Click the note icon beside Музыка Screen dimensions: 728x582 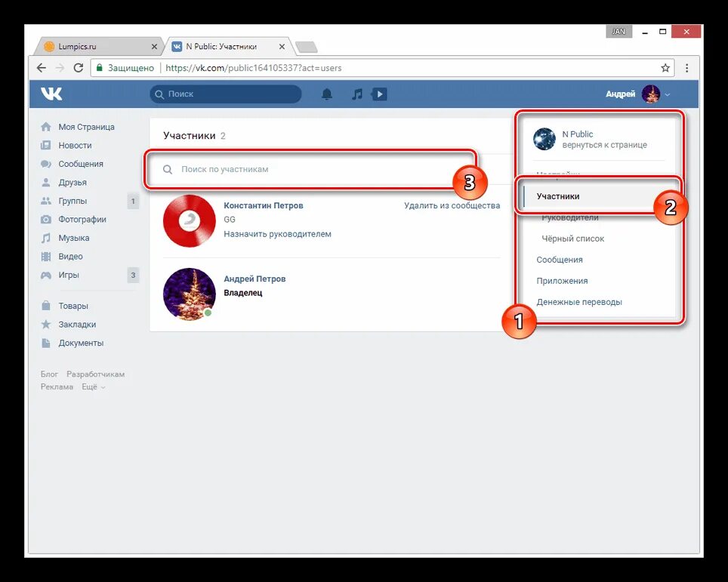point(46,238)
